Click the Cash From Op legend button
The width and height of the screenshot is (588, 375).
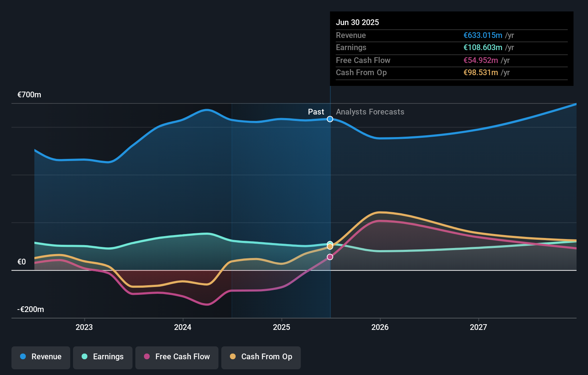[x=261, y=357]
